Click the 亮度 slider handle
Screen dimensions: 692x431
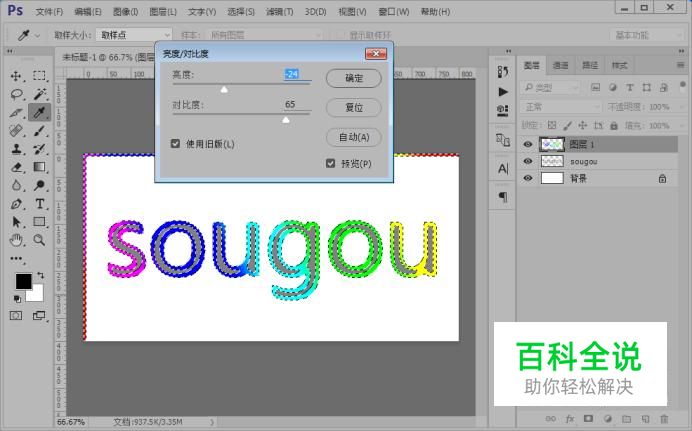point(224,90)
